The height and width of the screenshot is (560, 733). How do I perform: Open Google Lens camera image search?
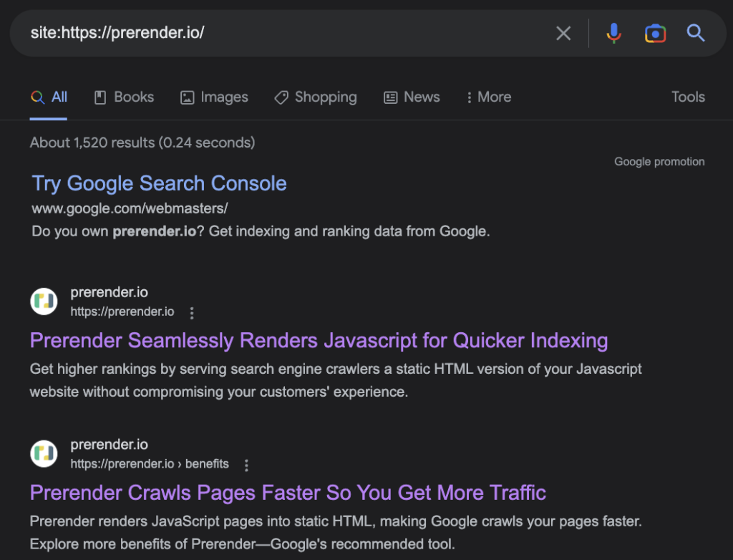pos(656,33)
